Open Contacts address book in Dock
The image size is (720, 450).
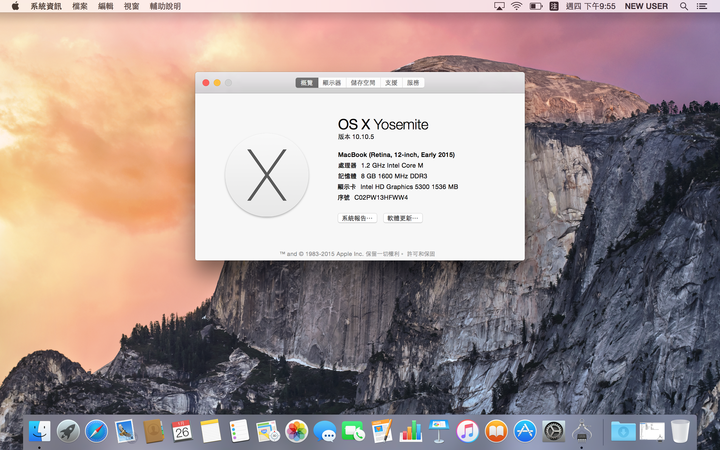(x=153, y=431)
